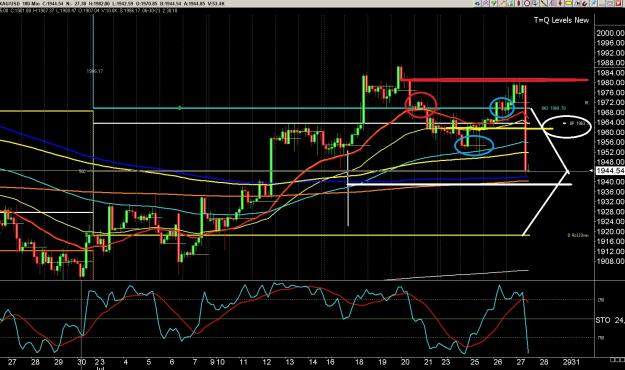Image resolution: width=625 pixels, height=370 pixels.
Task: Select the diagonal line drawing tool
Action: 543,3
